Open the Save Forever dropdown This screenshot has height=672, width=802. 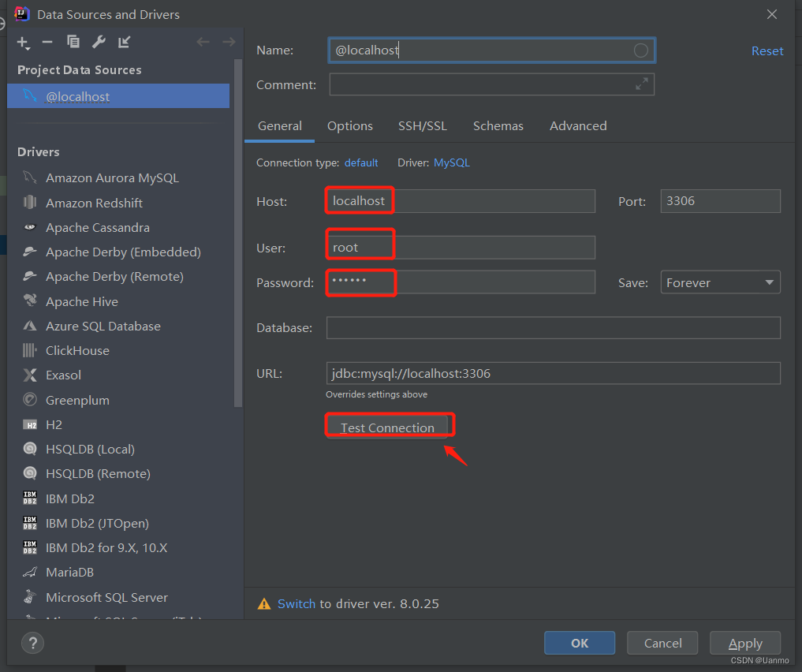(720, 282)
